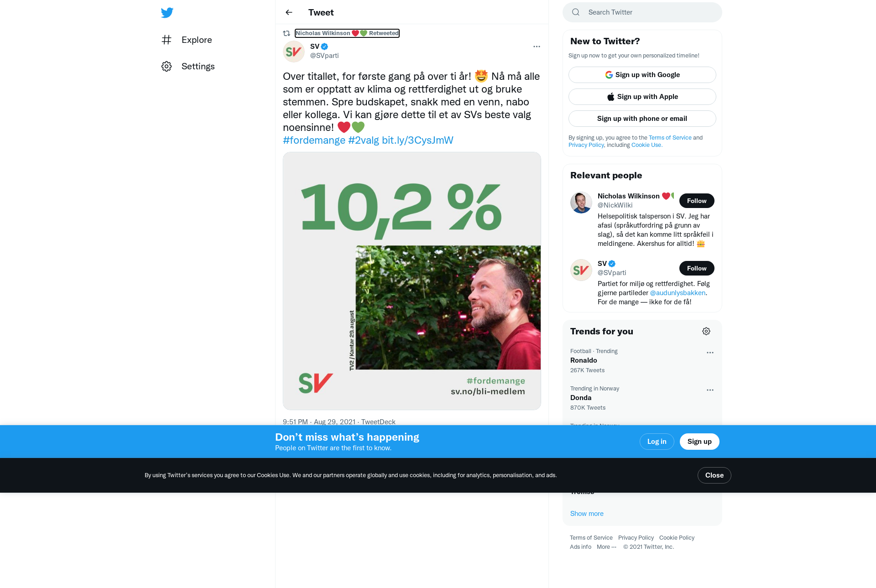Open the 10,2 % poll image
The image size is (876, 588).
412,281
